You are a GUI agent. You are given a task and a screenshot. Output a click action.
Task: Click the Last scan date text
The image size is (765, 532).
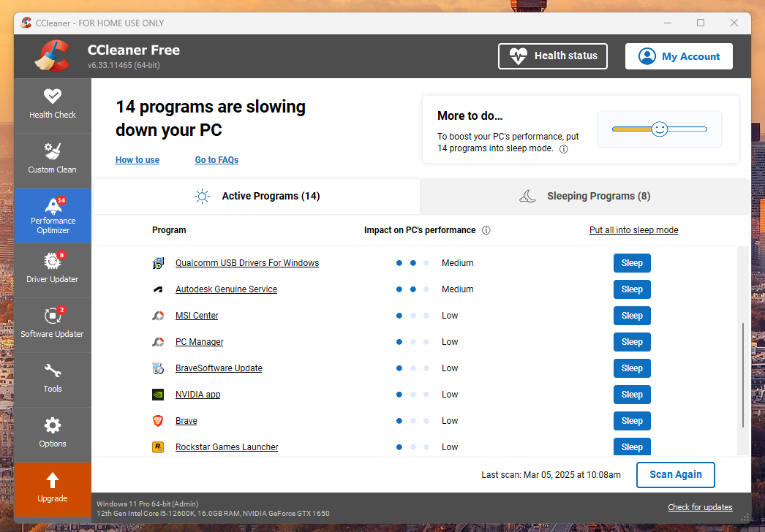click(551, 475)
